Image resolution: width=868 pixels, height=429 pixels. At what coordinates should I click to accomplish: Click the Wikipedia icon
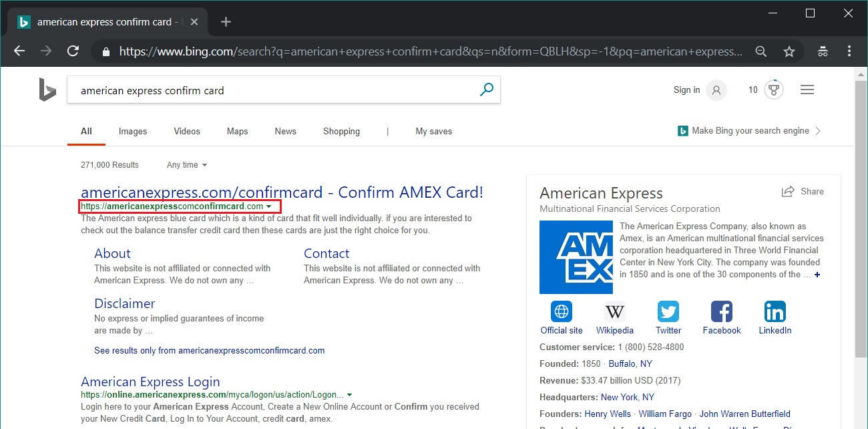point(614,311)
